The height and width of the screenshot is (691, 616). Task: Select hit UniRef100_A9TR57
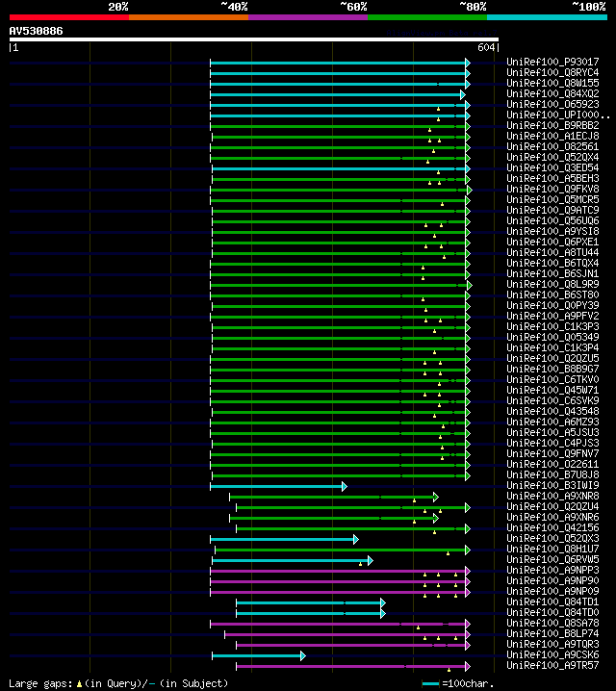point(552,665)
